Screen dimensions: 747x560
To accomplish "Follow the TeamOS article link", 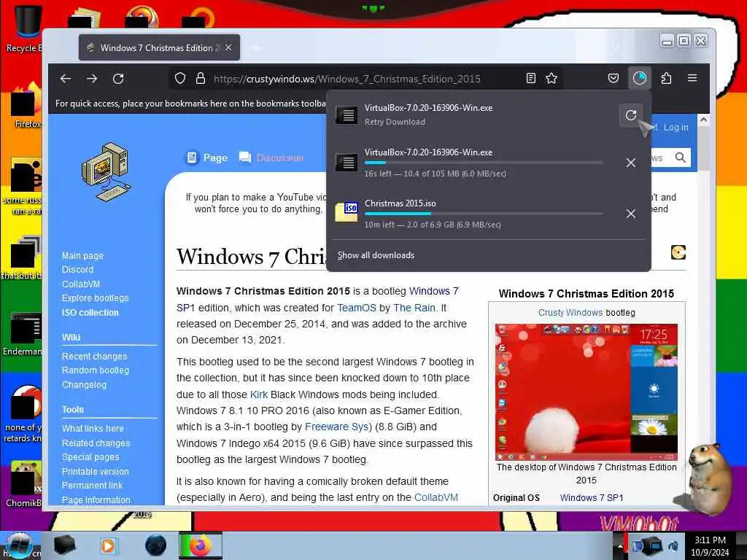I will coord(357,308).
